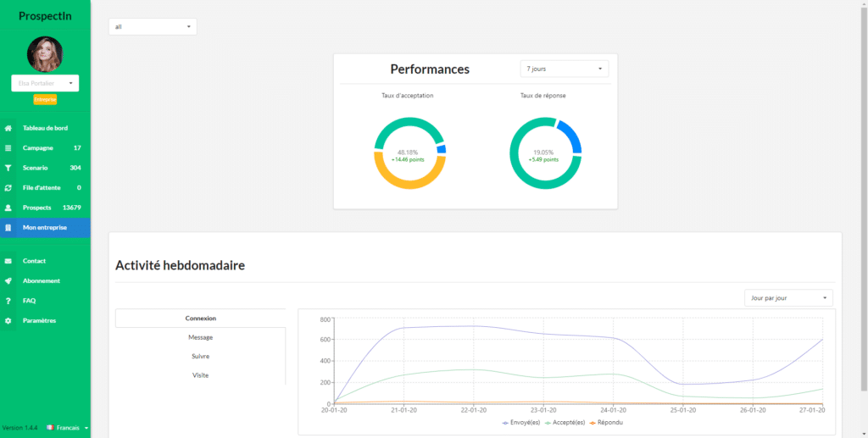Screen dimensions: 868x438
Task: Click the building icon beside Mon entreprise
Action: 8,228
